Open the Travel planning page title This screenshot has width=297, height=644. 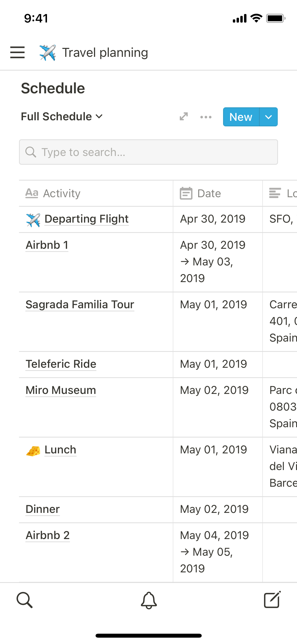(105, 53)
